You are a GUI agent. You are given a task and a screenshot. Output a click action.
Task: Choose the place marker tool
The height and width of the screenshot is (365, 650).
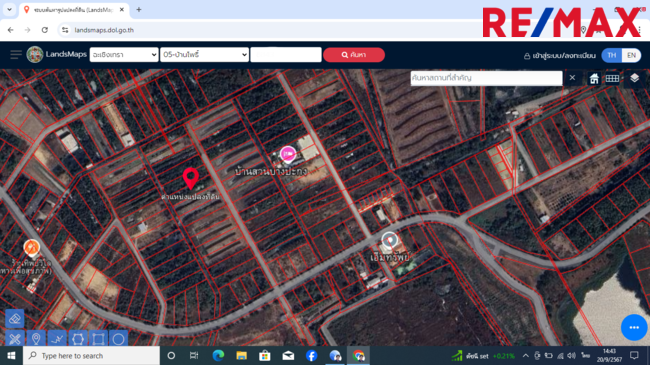pos(36,339)
